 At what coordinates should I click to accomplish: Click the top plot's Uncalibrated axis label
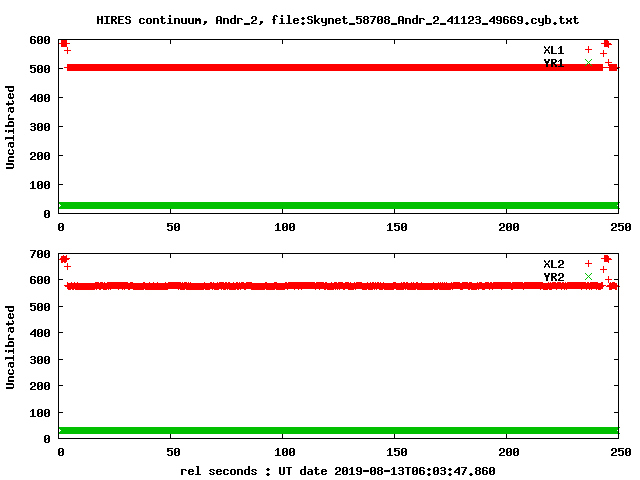tap(10, 127)
